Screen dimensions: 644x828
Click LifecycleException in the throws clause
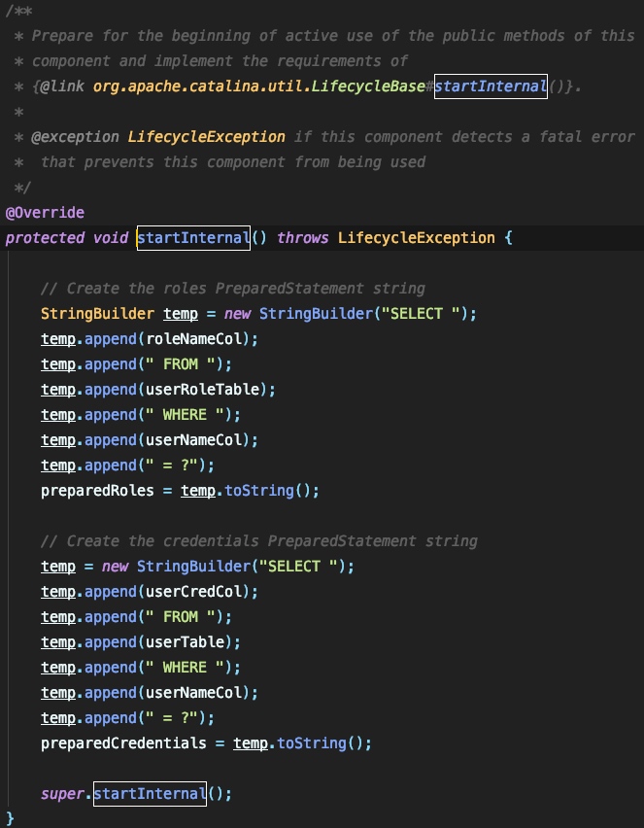[x=417, y=238]
